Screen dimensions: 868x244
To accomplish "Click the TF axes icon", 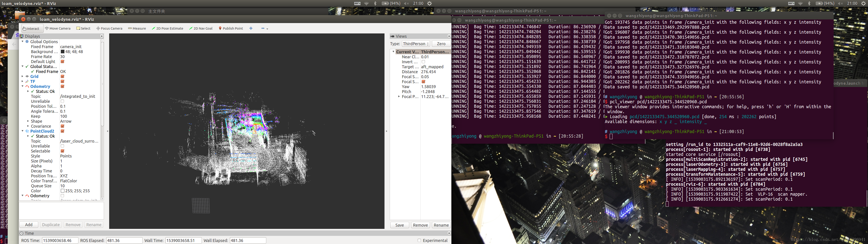I will (27, 82).
